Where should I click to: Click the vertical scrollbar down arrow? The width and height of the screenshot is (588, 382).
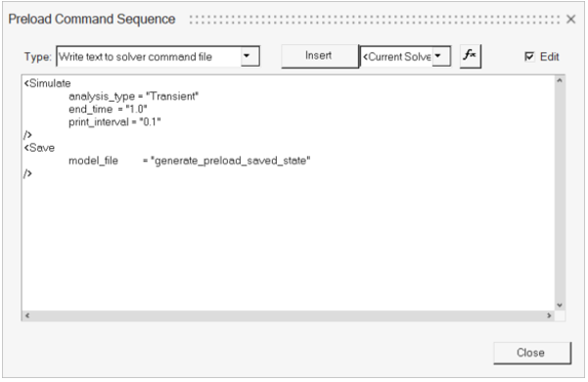coord(560,305)
